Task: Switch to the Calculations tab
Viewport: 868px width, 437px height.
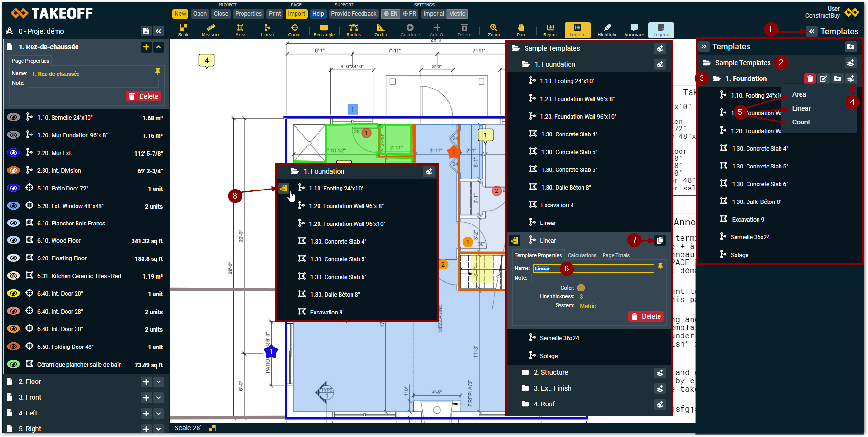Action: [x=582, y=255]
